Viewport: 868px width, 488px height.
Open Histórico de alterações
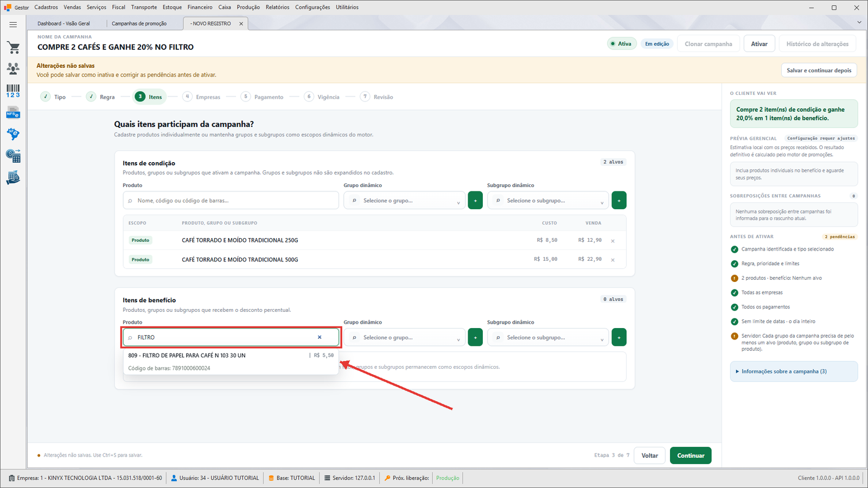[818, 44]
